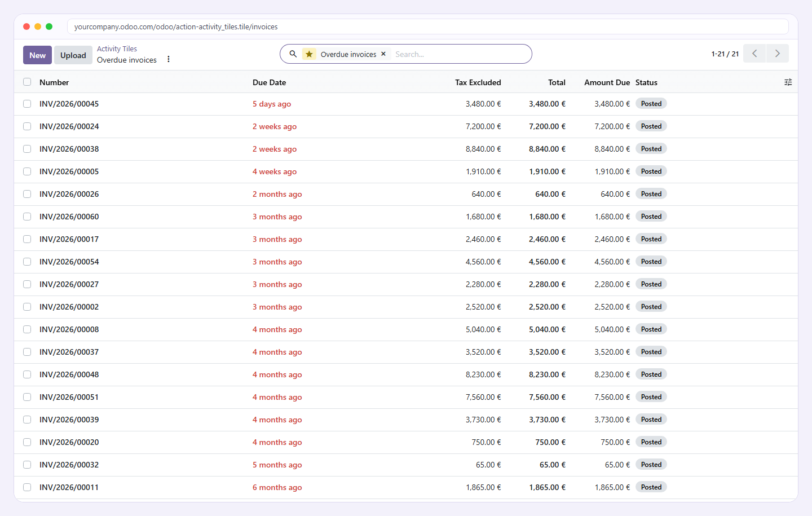Click the 8,230.00 € total amount
The width and height of the screenshot is (812, 516).
point(547,374)
